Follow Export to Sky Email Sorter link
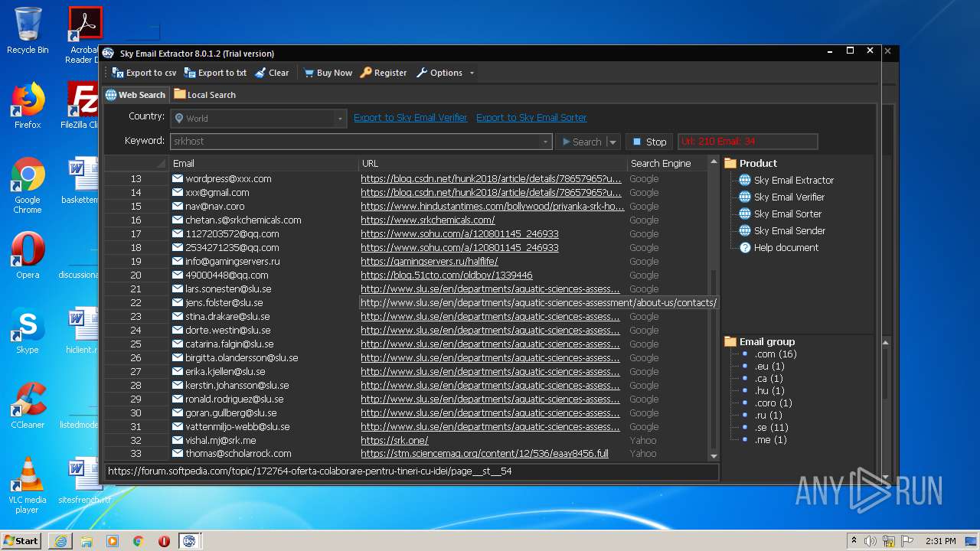This screenshot has width=980, height=551. tap(531, 118)
